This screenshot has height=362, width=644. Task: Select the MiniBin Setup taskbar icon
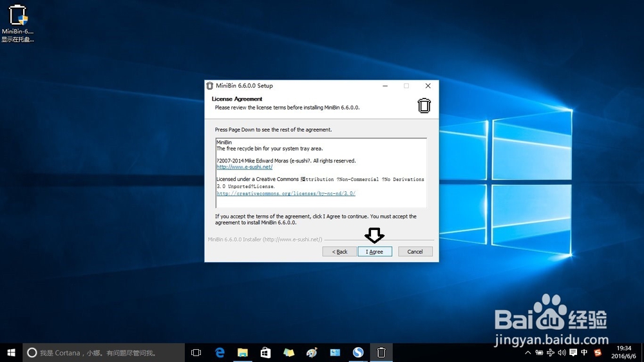click(381, 352)
